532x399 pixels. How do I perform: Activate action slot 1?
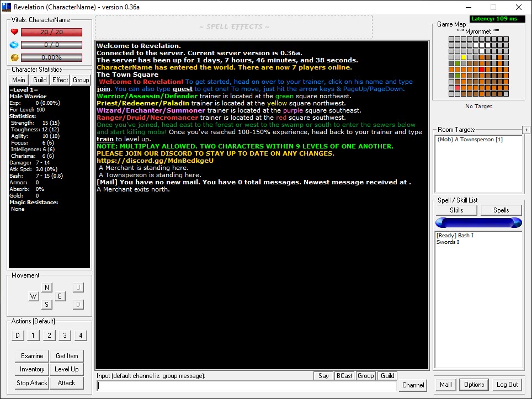[34, 335]
